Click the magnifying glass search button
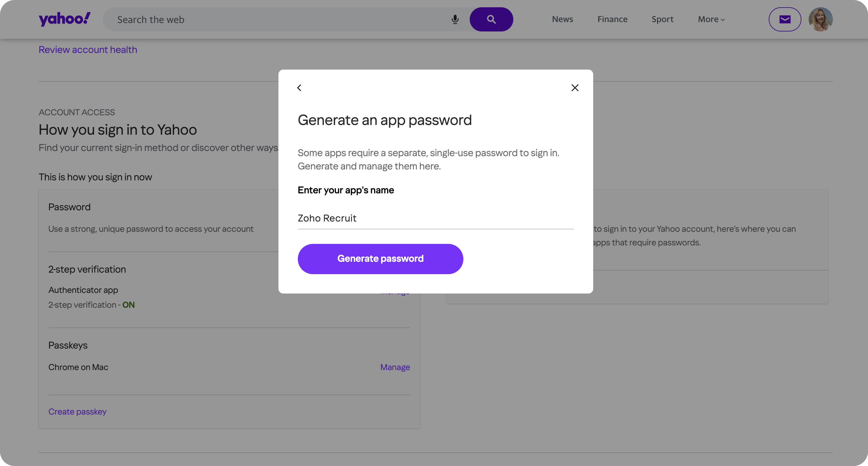Screen dimensions: 868x466 tap(491, 20)
